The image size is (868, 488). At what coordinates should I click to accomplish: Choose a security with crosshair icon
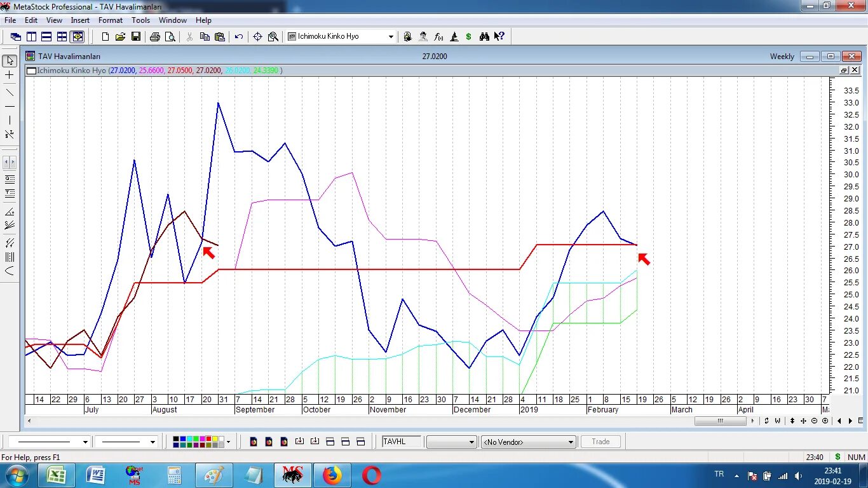[257, 37]
